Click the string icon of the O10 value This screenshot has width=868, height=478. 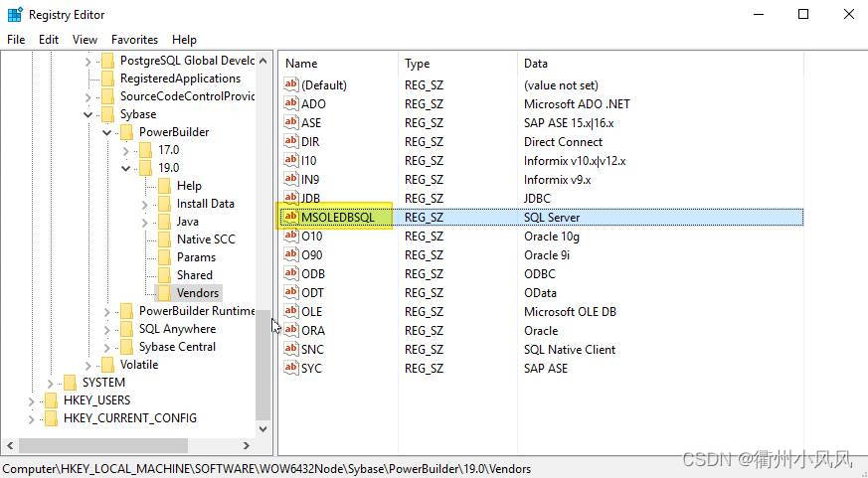point(290,236)
